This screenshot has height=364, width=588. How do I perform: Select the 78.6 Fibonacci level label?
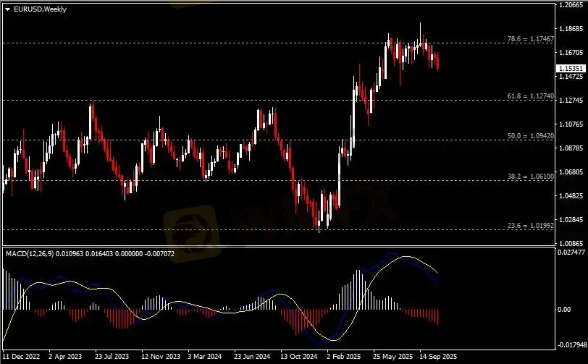(532, 38)
